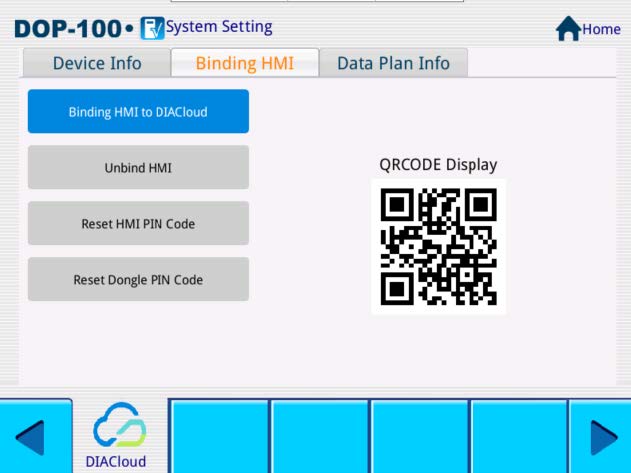Image resolution: width=631 pixels, height=473 pixels.
Task: Switch to the Device Info tab
Action: [97, 63]
